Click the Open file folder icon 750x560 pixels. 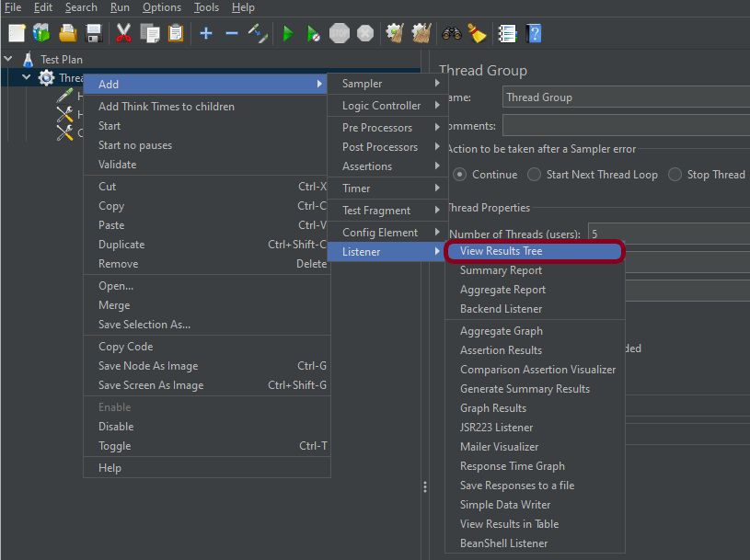[67, 34]
